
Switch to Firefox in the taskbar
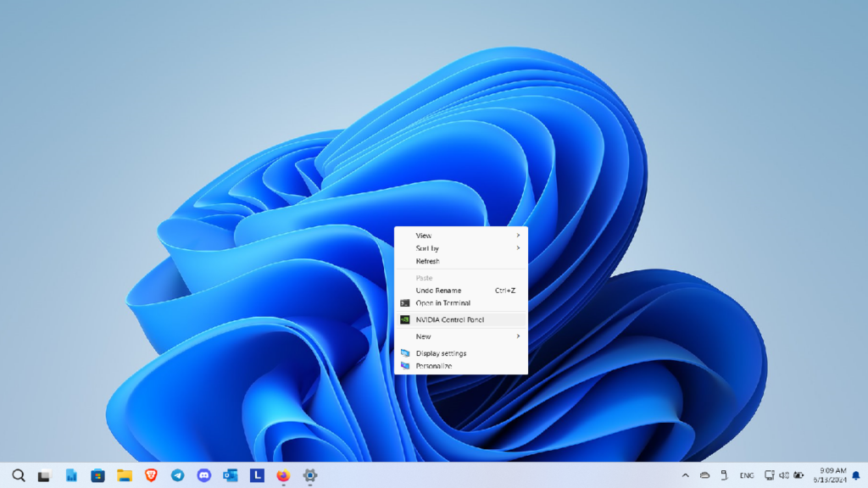283,475
